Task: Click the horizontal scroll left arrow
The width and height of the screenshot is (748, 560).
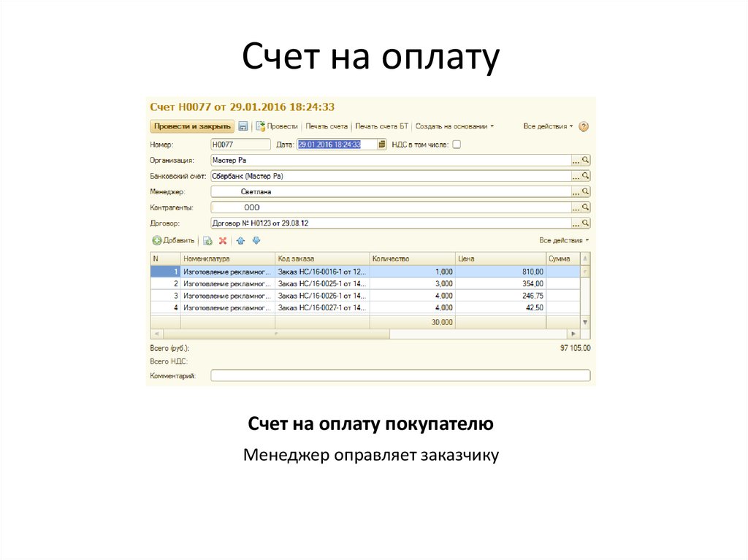Action: [156, 334]
